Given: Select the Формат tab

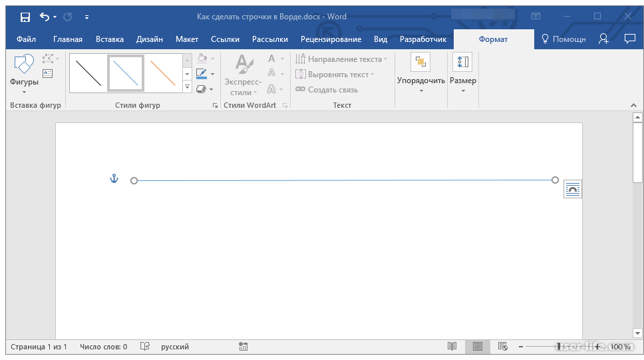Looking at the screenshot, I should pos(493,39).
